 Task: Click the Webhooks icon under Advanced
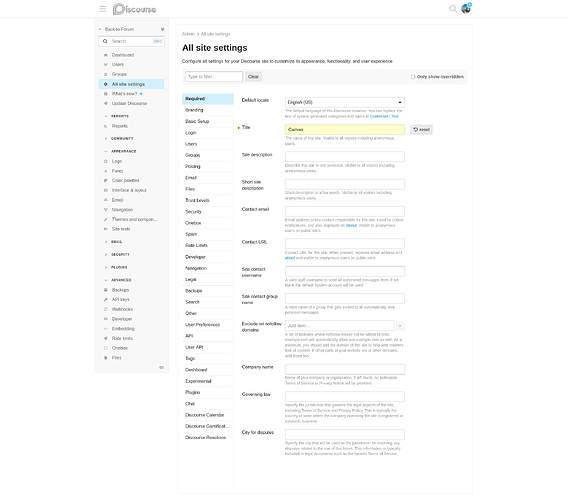coord(106,309)
